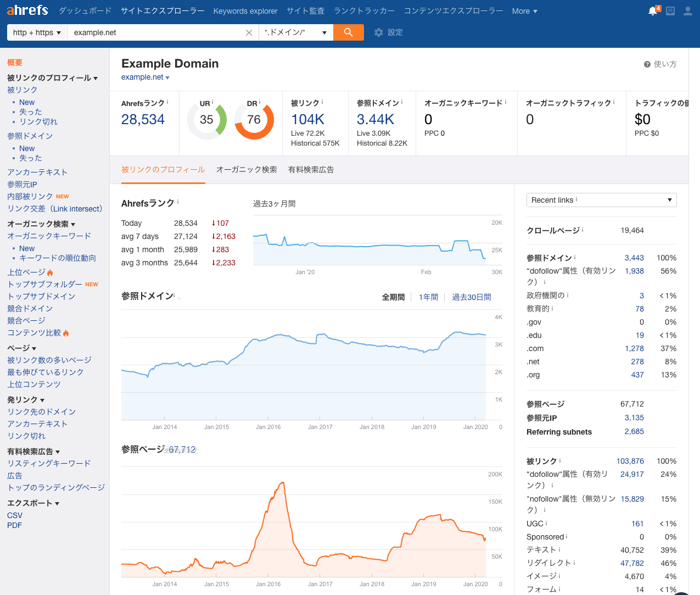This screenshot has height=595, width=700.
Task: Click info icon beside Ahrefsランク metric header
Action: point(167,102)
